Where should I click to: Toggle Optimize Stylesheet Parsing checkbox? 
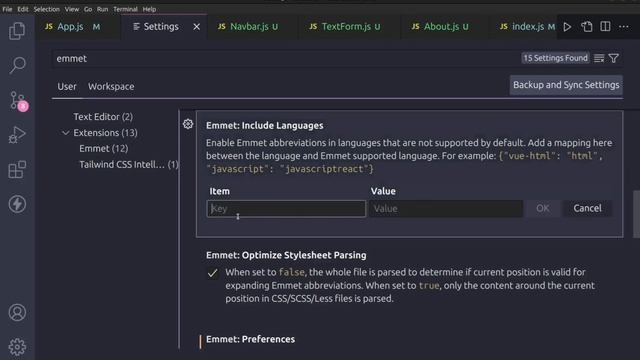[x=212, y=273]
